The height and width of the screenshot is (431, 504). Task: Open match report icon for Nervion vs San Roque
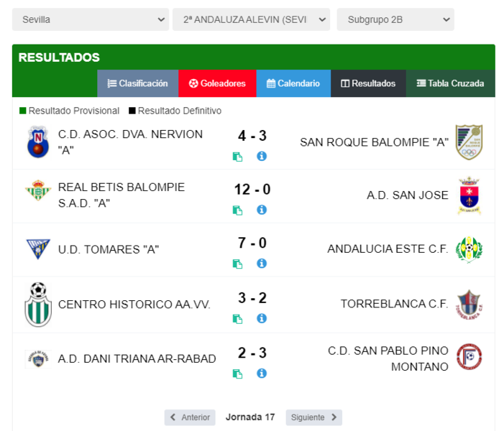tap(237, 157)
